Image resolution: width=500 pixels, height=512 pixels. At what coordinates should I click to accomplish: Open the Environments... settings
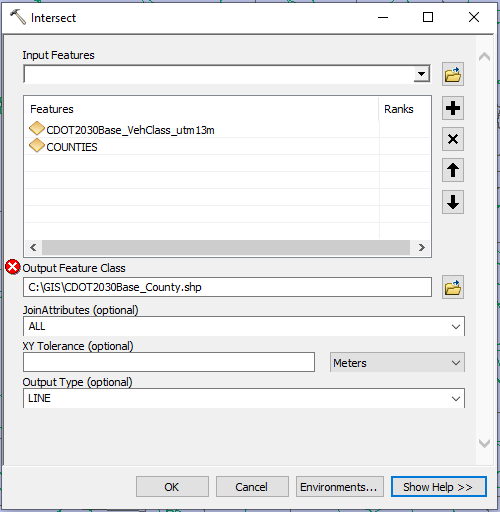pyautogui.click(x=340, y=487)
